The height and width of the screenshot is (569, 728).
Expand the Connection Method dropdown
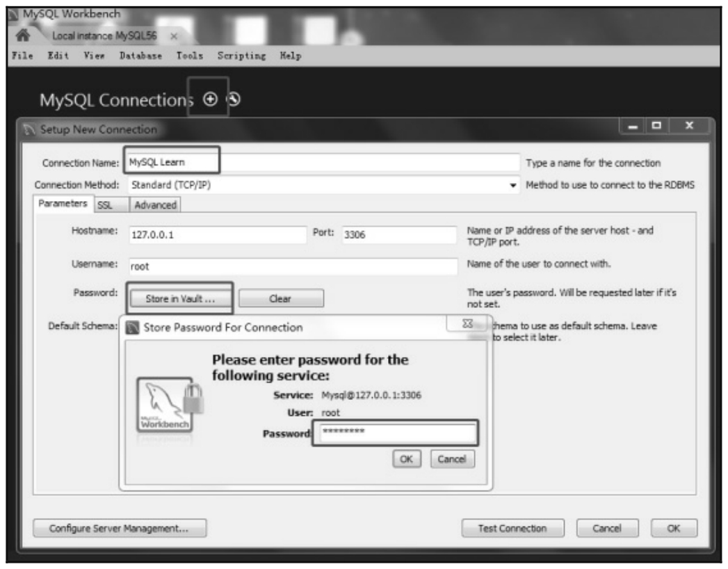pos(514,185)
